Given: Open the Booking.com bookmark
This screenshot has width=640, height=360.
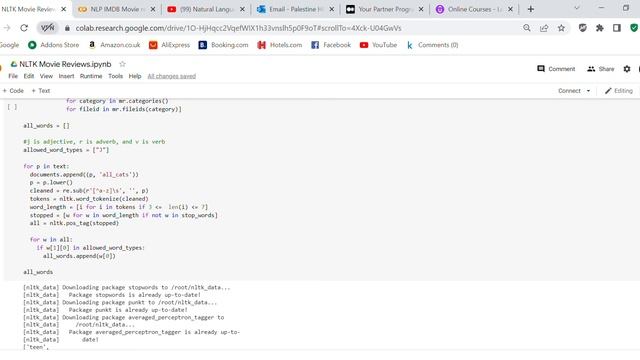Looking at the screenshot, I should 223,45.
